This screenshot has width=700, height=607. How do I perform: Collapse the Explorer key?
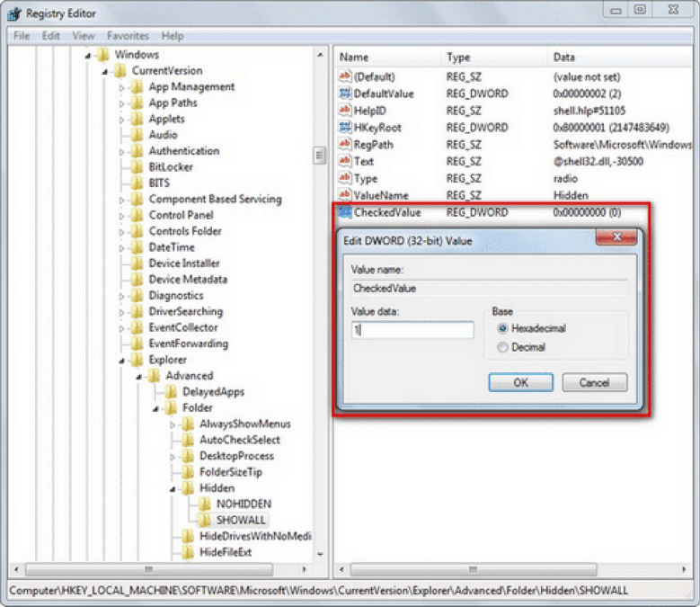click(122, 360)
